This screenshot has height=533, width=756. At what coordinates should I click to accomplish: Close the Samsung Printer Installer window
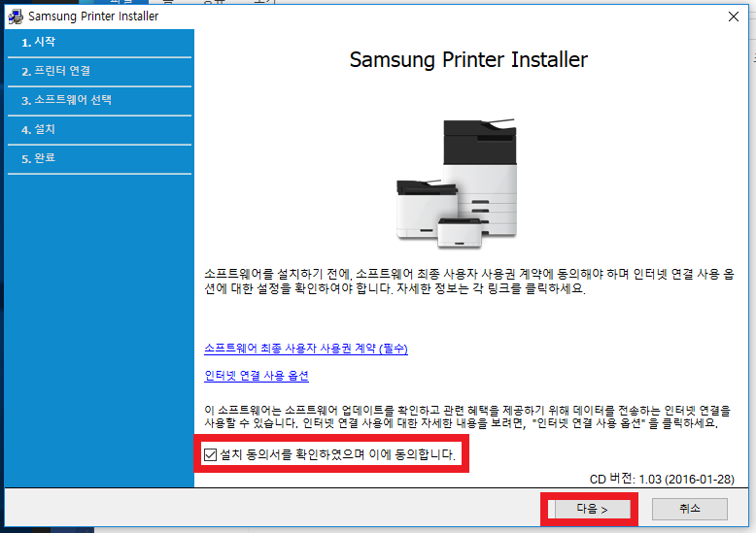click(x=734, y=17)
